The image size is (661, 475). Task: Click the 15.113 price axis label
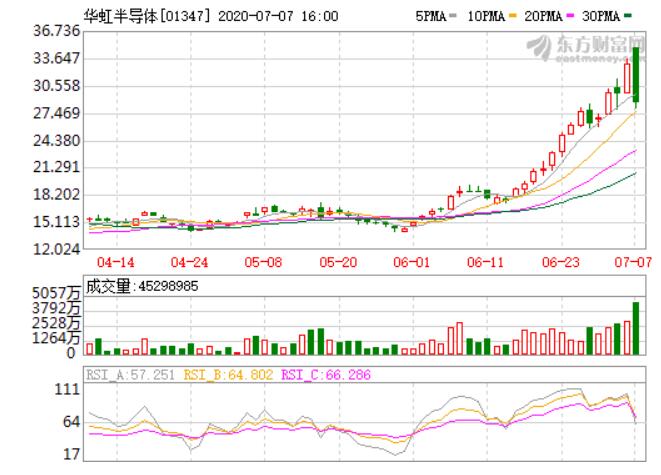point(56,222)
